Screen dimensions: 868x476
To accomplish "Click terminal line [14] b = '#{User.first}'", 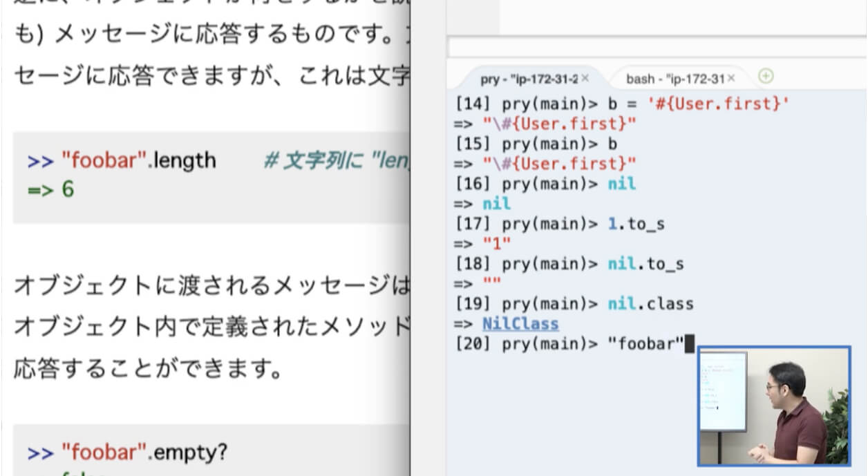I will 623,104.
